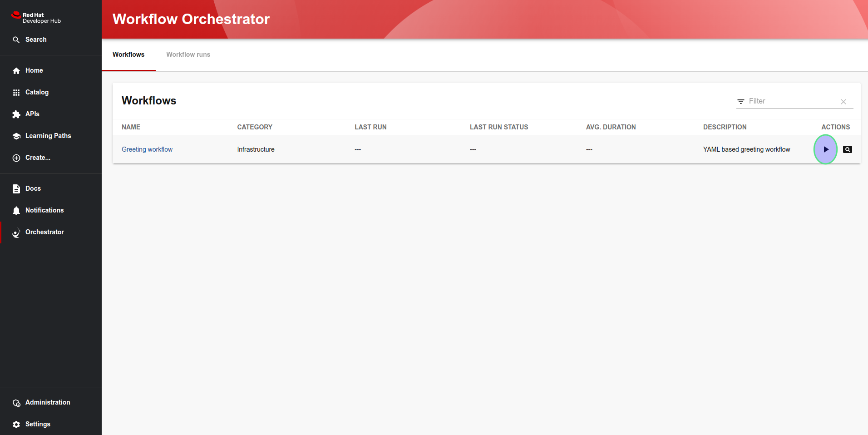Go to Home in the sidebar
Image resolution: width=868 pixels, height=435 pixels.
[34, 70]
